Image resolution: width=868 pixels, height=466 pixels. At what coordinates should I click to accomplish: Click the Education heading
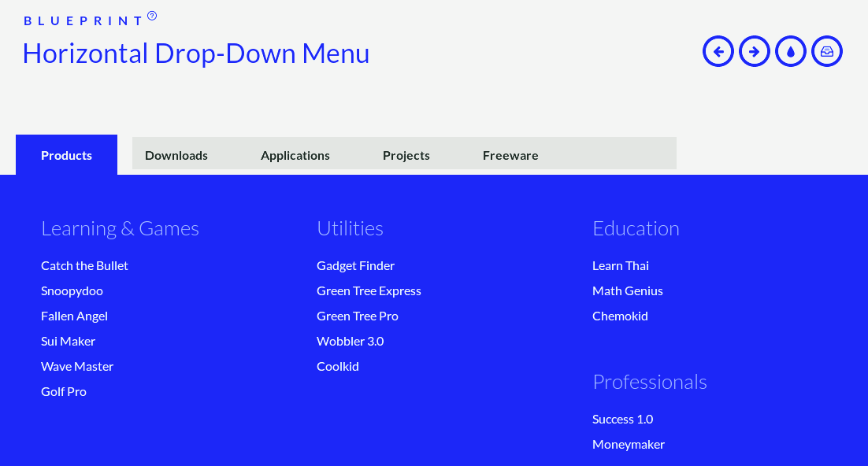(636, 228)
